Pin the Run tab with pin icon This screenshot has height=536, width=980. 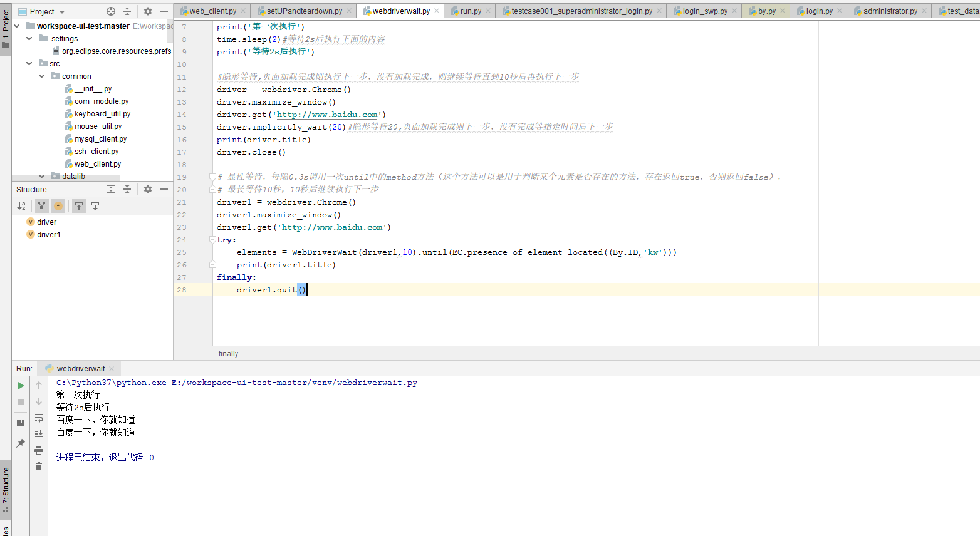point(21,443)
